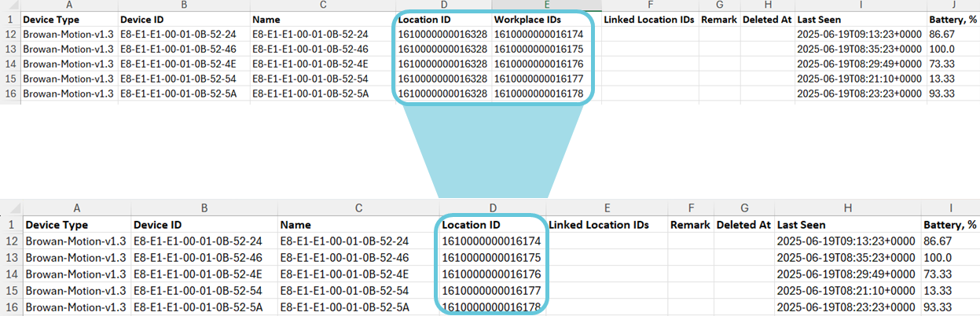Viewport: 980px width, 316px height.
Task: Select column D header in lower spreadsheet
Action: coord(492,208)
